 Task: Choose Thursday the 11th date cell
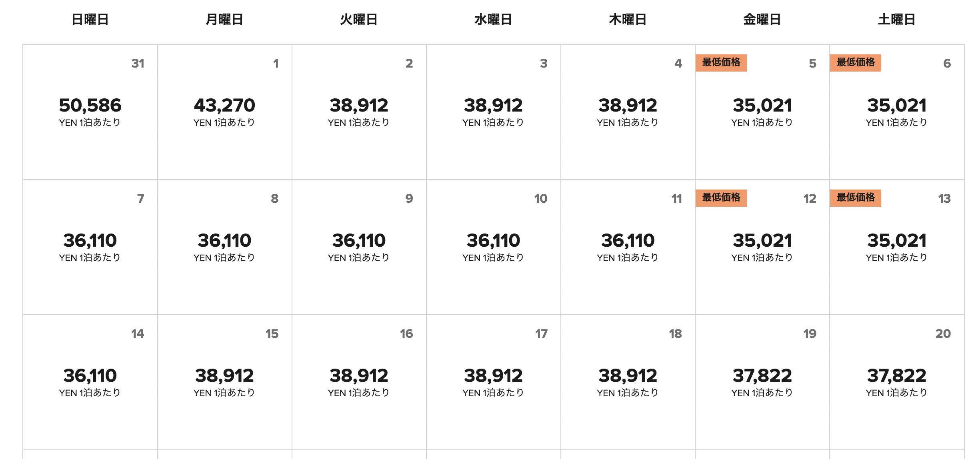pos(628,247)
